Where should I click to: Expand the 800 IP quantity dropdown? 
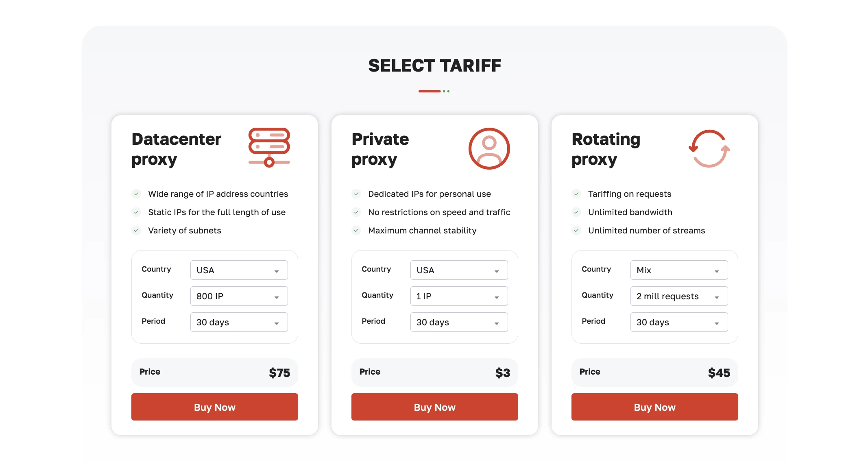239,296
